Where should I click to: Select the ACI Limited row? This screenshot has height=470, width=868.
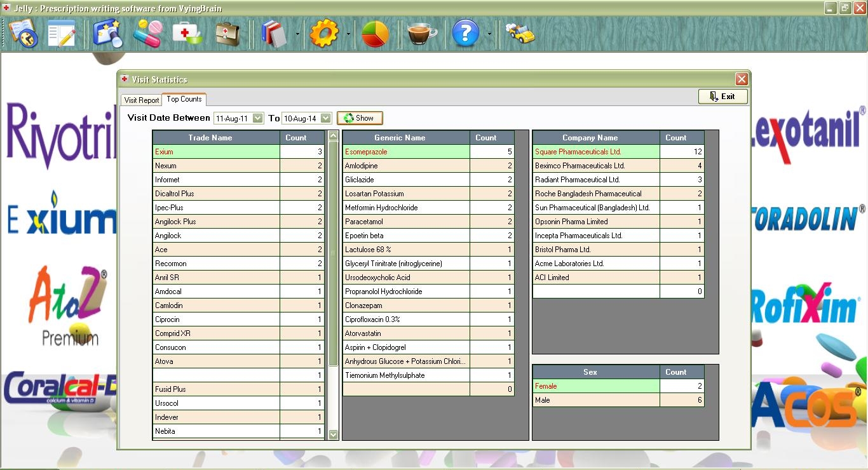[x=618, y=278]
